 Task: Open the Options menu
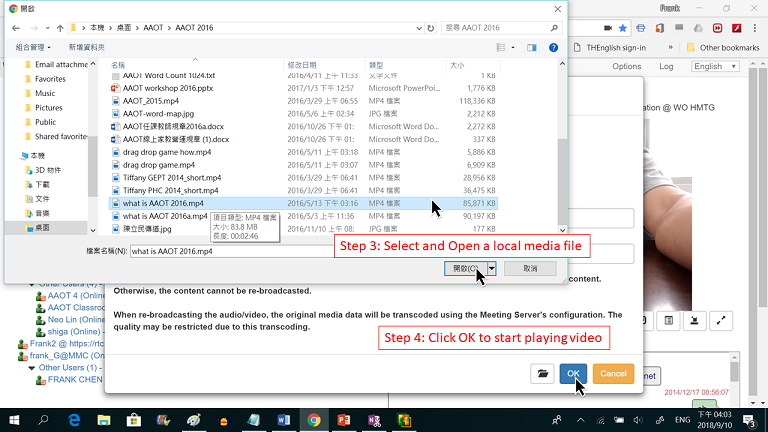[x=627, y=67]
